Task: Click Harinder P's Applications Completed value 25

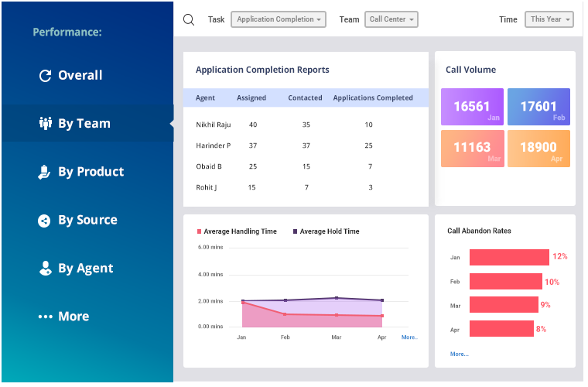Action: tap(368, 146)
